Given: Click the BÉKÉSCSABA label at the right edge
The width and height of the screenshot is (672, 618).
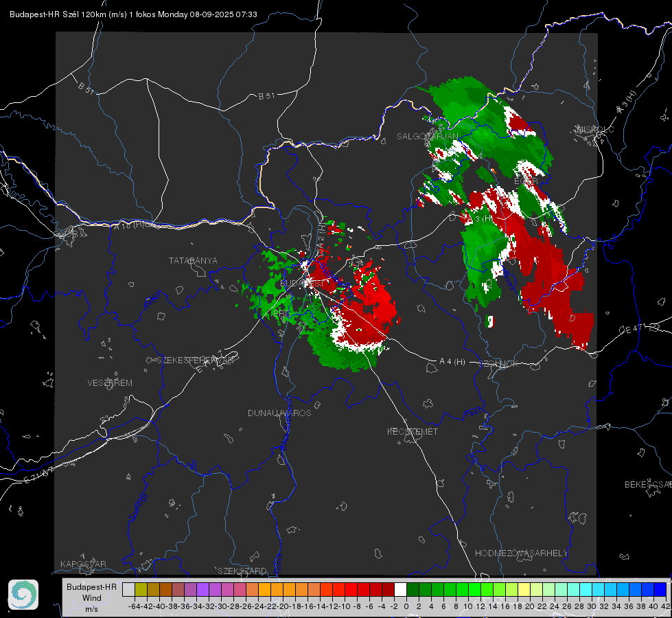Looking at the screenshot, I should pos(647,485).
